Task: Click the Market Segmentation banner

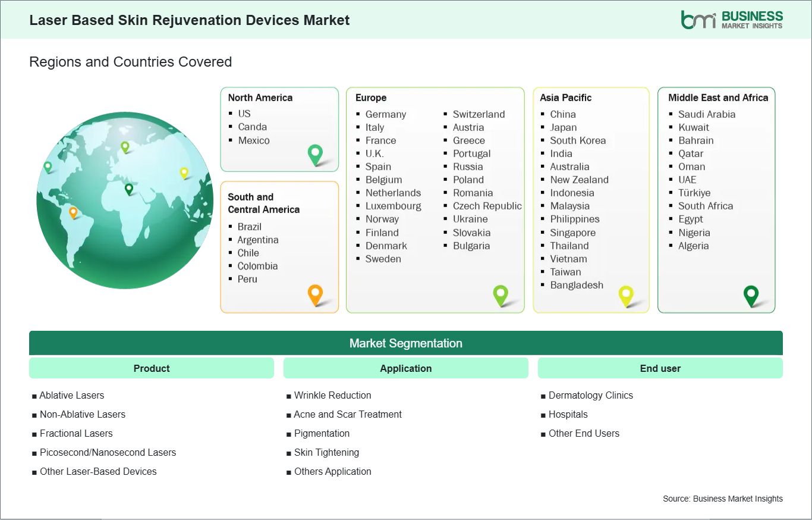Action: coord(406,343)
